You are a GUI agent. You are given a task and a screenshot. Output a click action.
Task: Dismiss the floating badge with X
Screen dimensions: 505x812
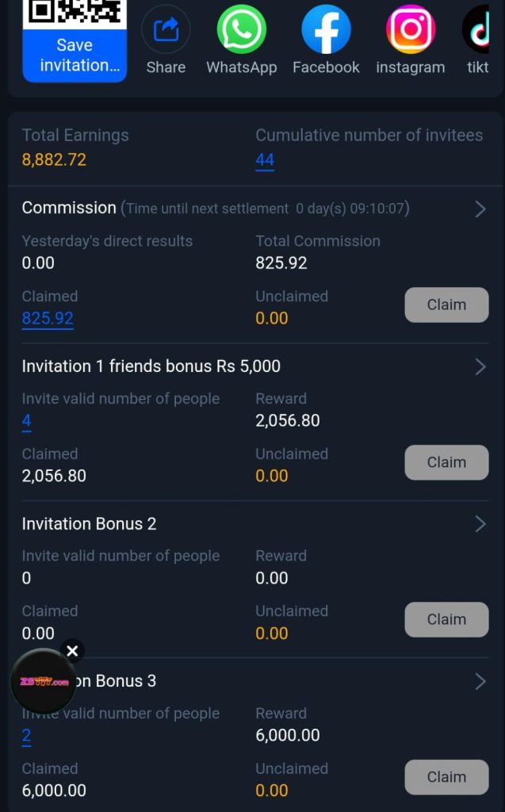tap(73, 651)
